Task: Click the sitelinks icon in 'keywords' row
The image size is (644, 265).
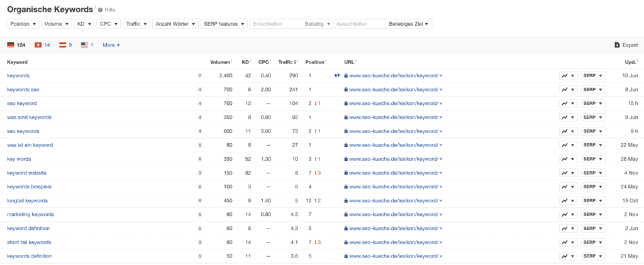Action: (337, 75)
